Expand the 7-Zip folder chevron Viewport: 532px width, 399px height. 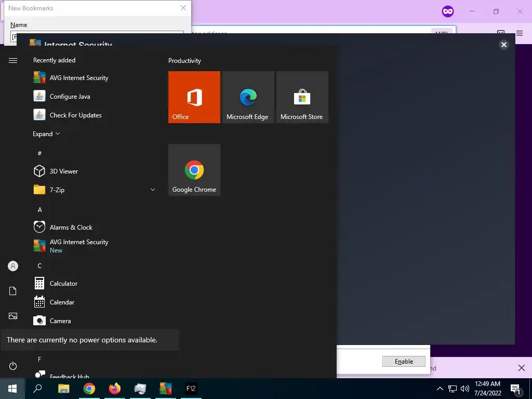pos(153,190)
